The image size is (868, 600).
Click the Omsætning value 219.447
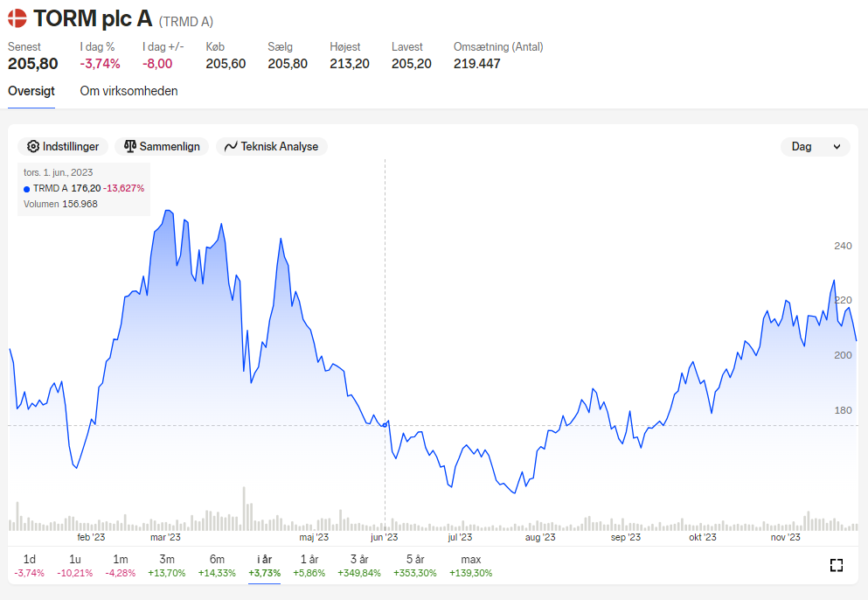tap(477, 64)
